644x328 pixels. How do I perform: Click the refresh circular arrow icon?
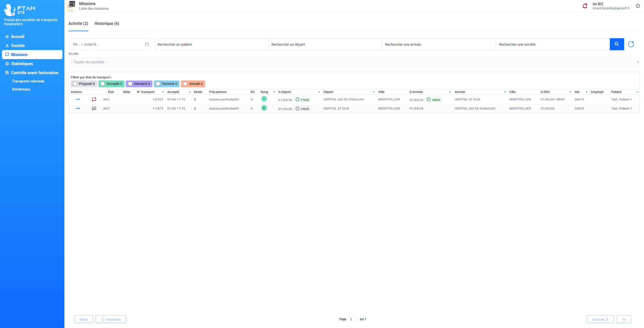[631, 44]
